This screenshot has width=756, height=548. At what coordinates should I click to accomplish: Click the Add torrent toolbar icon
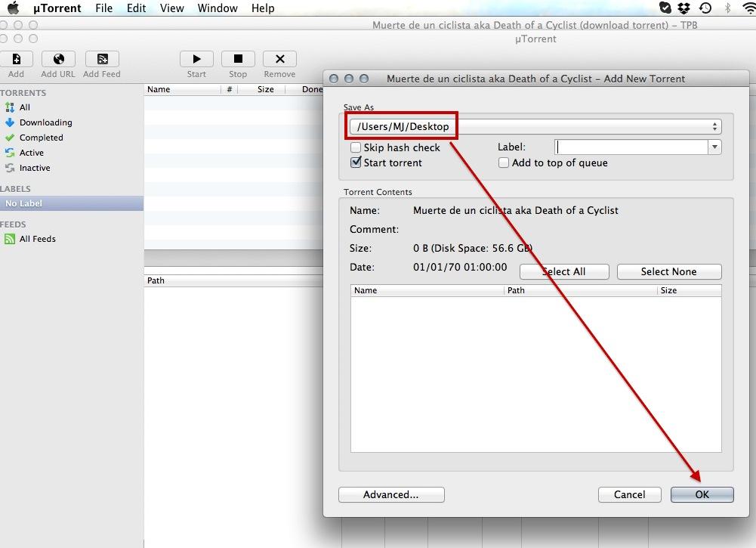point(16,59)
